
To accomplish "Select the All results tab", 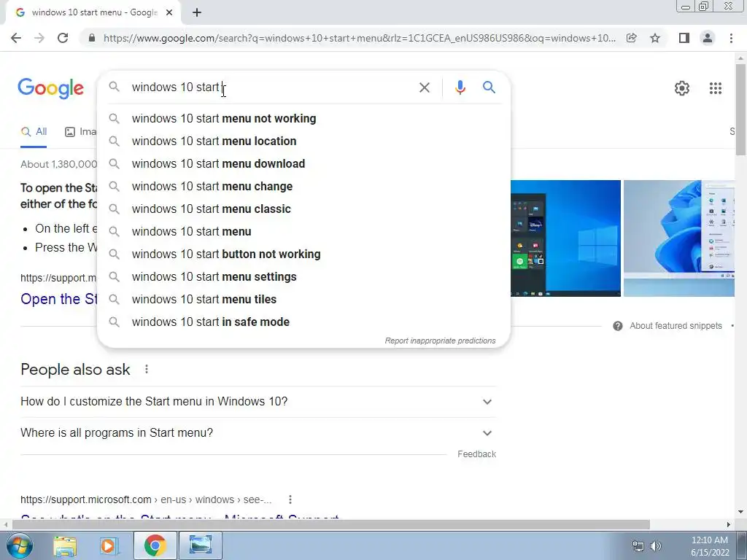I will pos(34,132).
